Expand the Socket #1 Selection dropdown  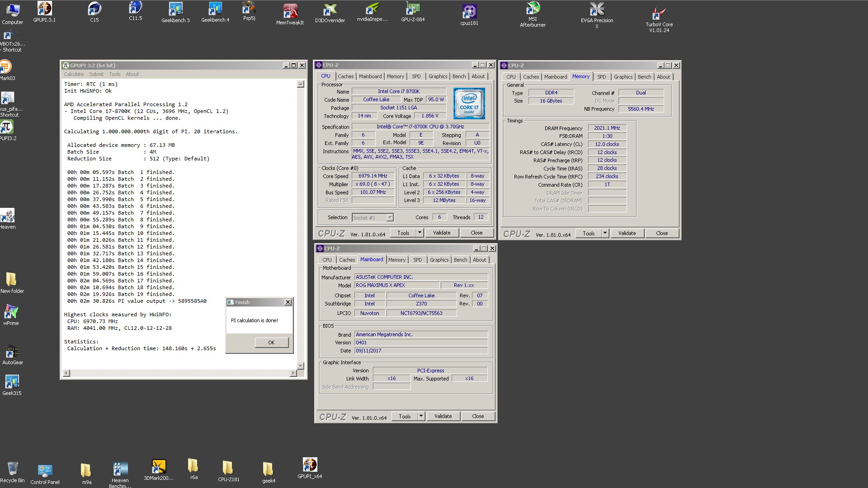(x=390, y=218)
